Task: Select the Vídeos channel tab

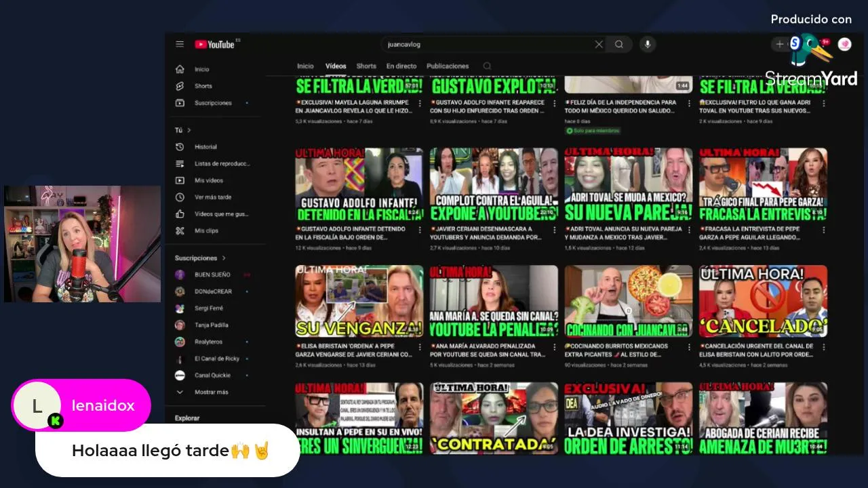Action: click(x=336, y=66)
